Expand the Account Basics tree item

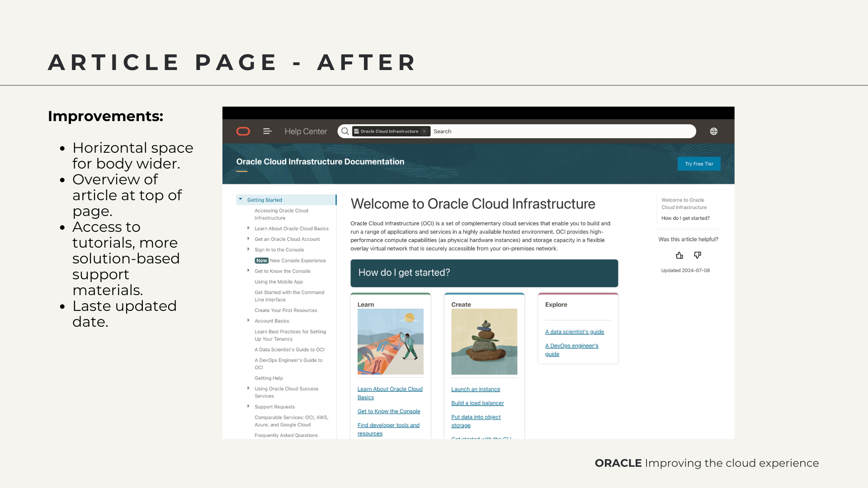pos(248,320)
